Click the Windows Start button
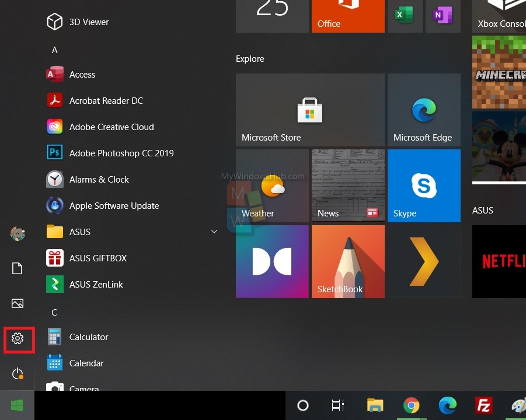 click(17, 405)
